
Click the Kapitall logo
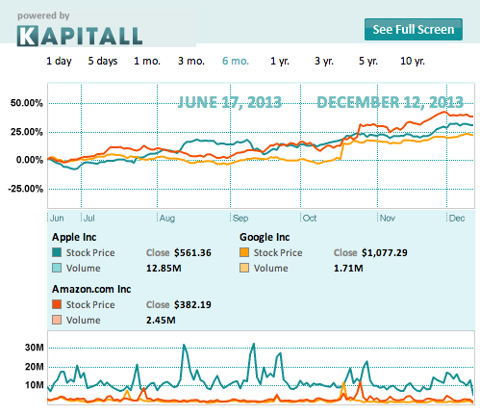(x=80, y=35)
